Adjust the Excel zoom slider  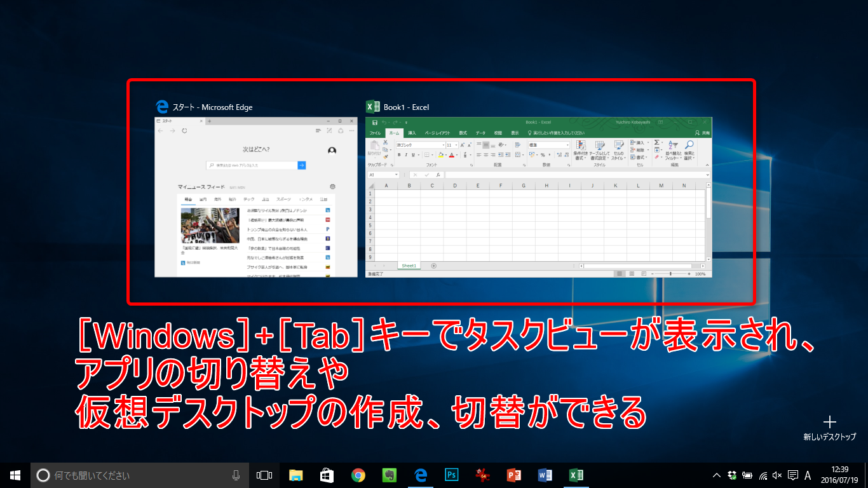pyautogui.click(x=669, y=274)
